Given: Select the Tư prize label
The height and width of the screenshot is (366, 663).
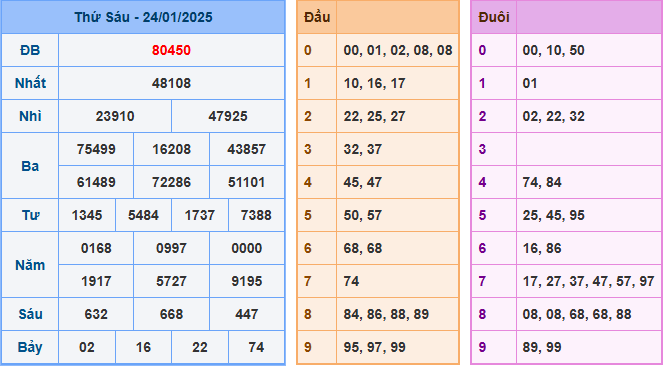Looking at the screenshot, I should point(30,215).
